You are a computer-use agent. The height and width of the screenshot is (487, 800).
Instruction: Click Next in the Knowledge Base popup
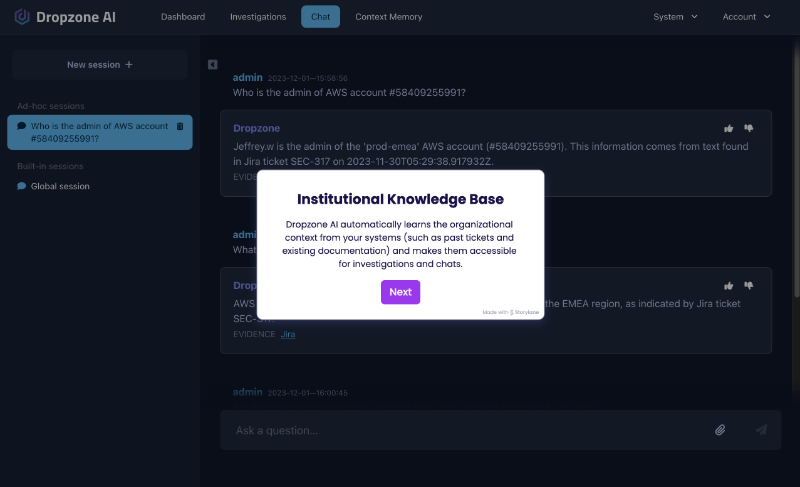(x=401, y=292)
